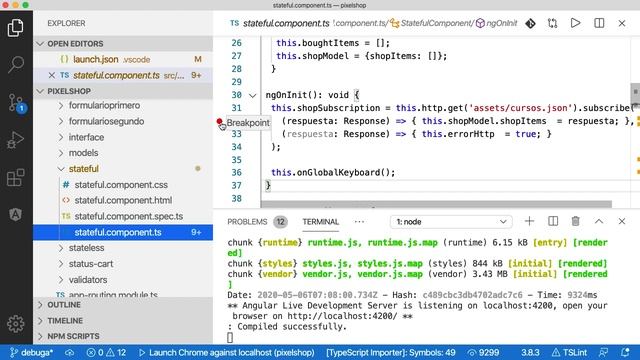Show more panel tabs with ellipsis
Viewport: 640px width, 360px height.
coord(359,222)
